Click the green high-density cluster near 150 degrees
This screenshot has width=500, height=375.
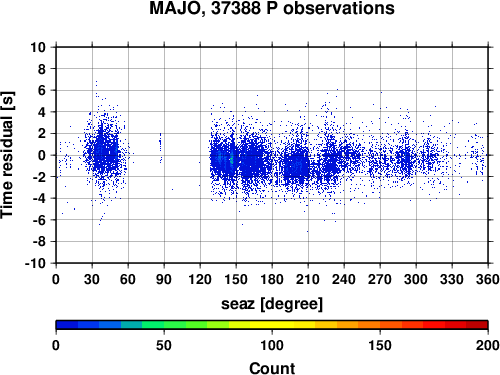pyautogui.click(x=231, y=160)
